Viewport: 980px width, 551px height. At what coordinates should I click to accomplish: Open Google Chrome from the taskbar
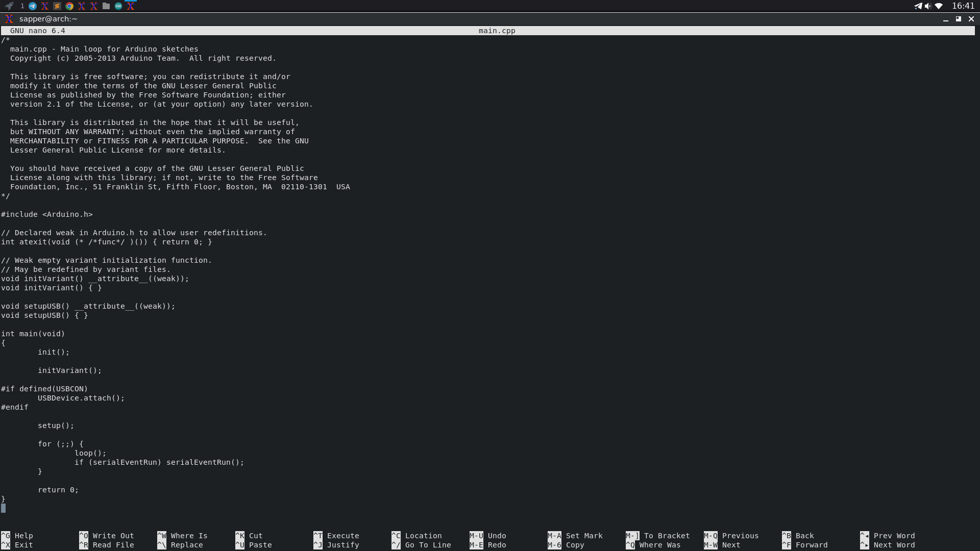point(69,6)
